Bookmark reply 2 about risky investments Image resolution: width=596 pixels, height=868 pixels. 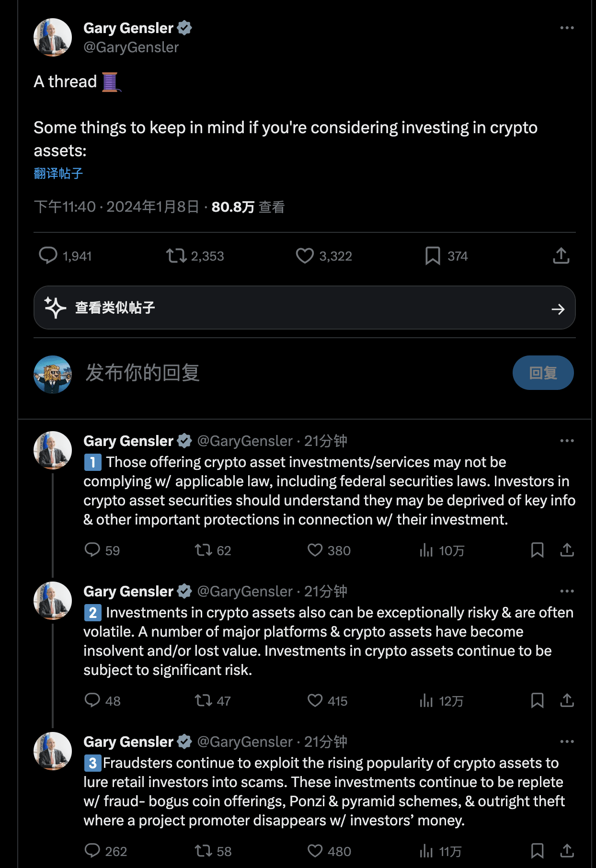(537, 701)
